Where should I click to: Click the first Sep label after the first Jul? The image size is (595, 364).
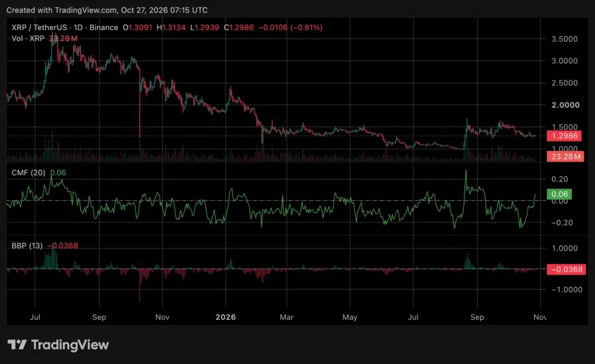(99, 317)
